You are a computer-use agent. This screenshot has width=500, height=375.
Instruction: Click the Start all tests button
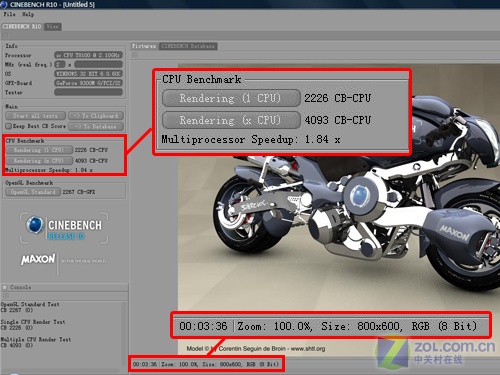click(x=35, y=116)
